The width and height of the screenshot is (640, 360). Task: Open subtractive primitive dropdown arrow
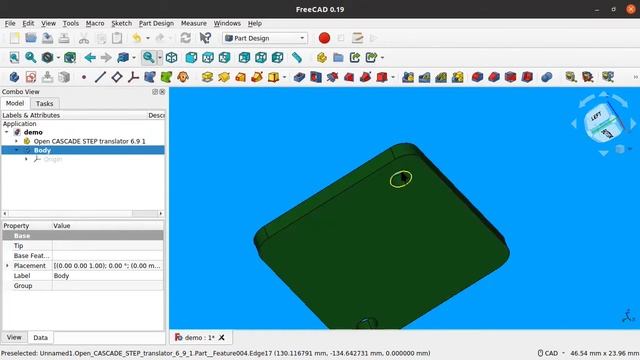393,78
